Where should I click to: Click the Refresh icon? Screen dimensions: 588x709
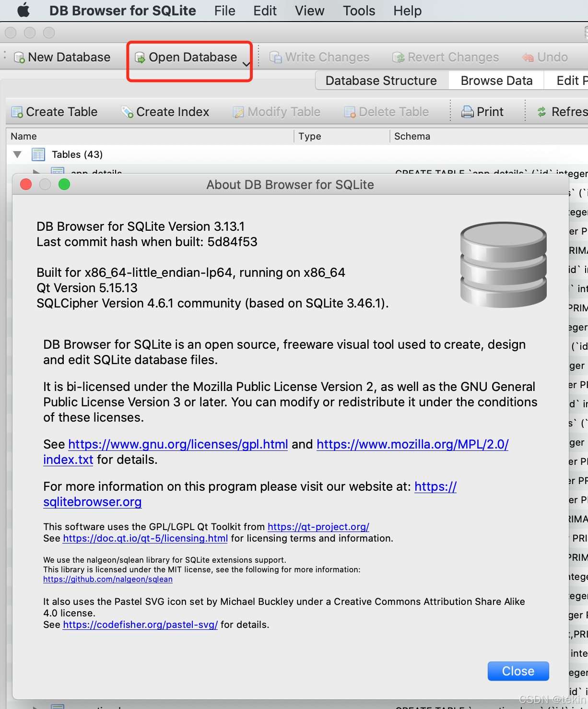coord(542,112)
